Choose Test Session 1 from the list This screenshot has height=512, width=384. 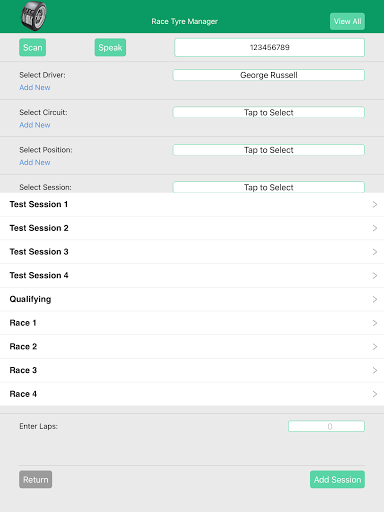[192, 204]
